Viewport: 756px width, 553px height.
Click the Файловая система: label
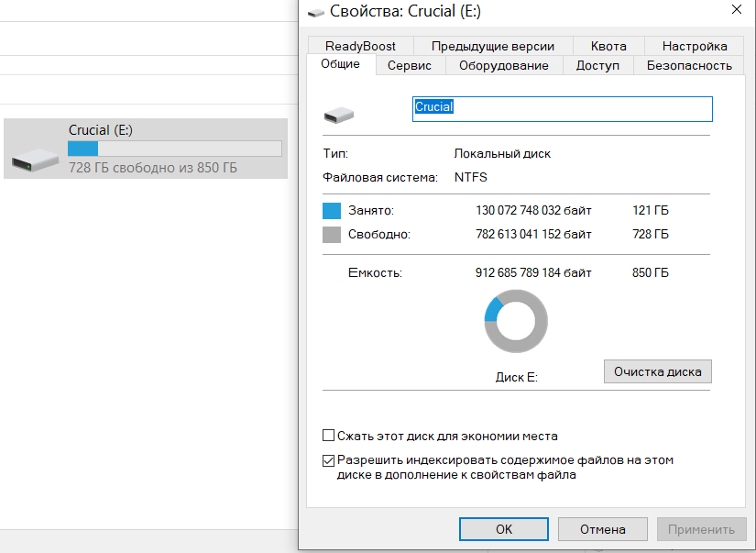click(x=380, y=178)
